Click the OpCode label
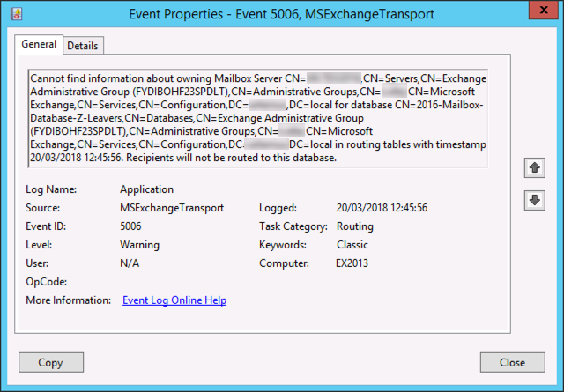The height and width of the screenshot is (392, 564). [47, 282]
